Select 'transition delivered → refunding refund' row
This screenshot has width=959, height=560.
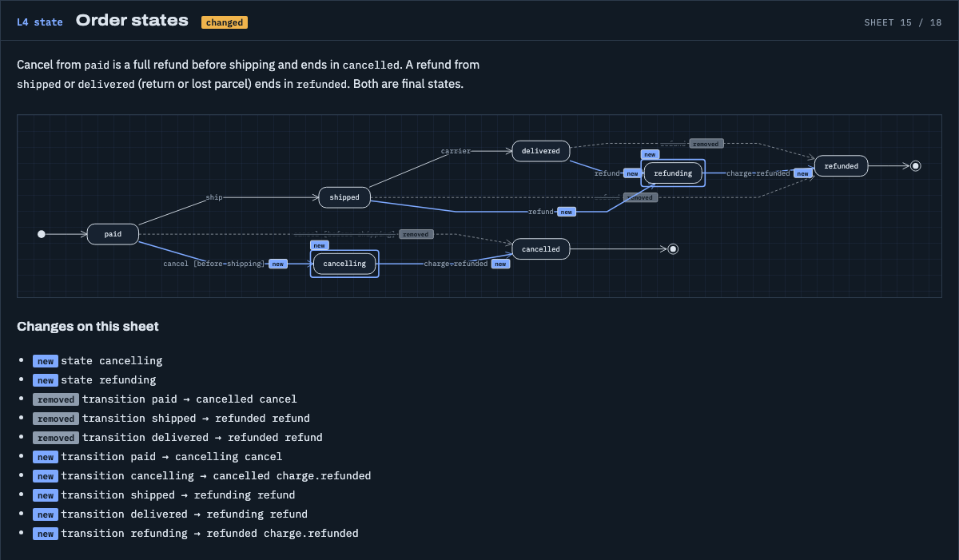(170, 514)
